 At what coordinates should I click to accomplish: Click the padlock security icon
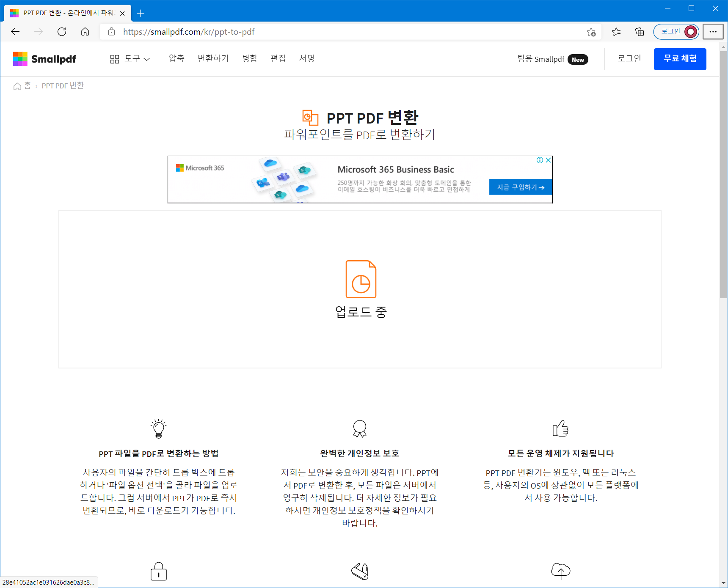(159, 571)
